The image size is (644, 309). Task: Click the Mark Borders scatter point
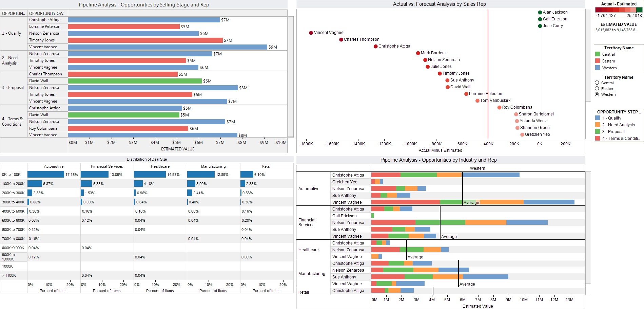coord(418,53)
